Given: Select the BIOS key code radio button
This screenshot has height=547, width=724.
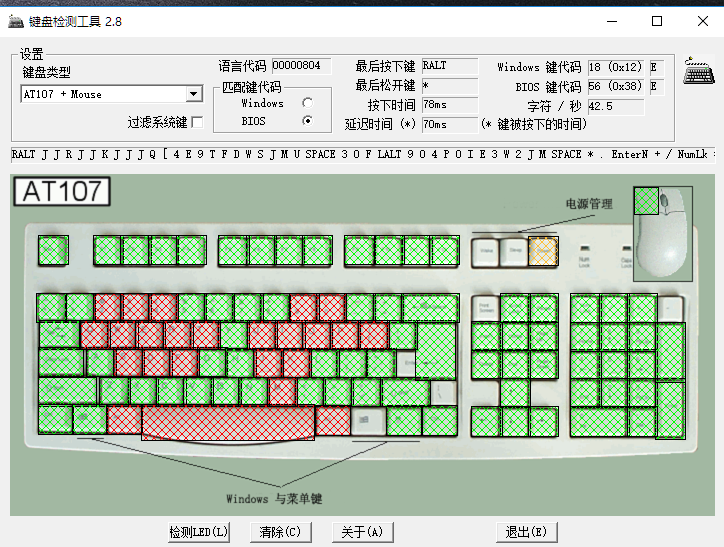Looking at the screenshot, I should (x=307, y=121).
